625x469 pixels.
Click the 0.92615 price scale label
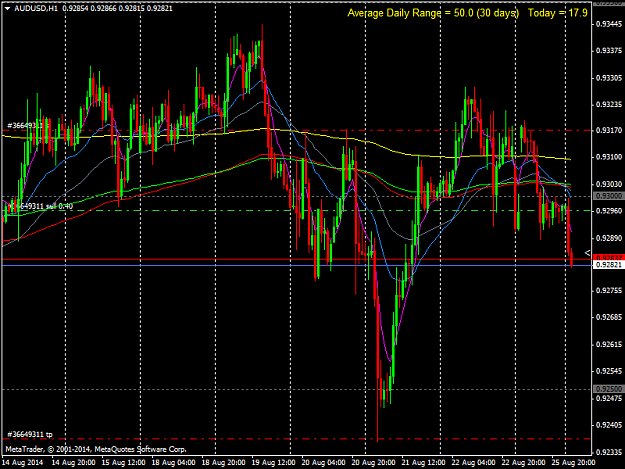coord(609,344)
